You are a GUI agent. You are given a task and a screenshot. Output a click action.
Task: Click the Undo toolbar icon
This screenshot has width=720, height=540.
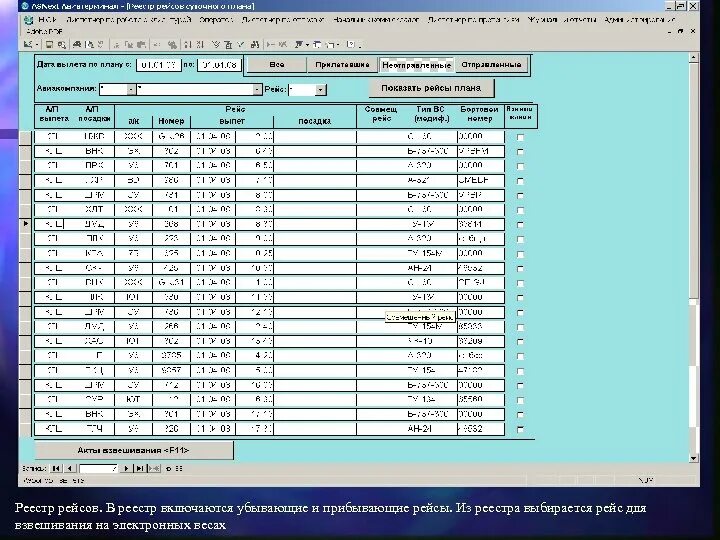(x=157, y=45)
